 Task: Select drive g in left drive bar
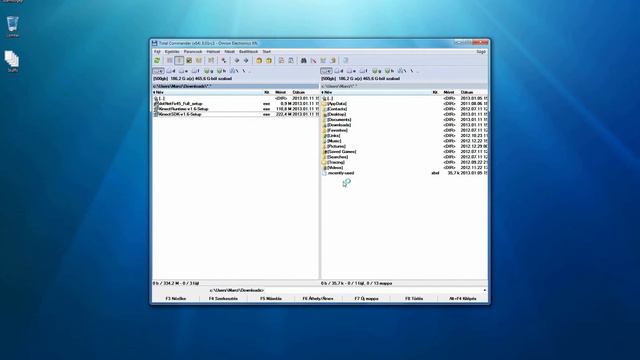click(x=209, y=71)
